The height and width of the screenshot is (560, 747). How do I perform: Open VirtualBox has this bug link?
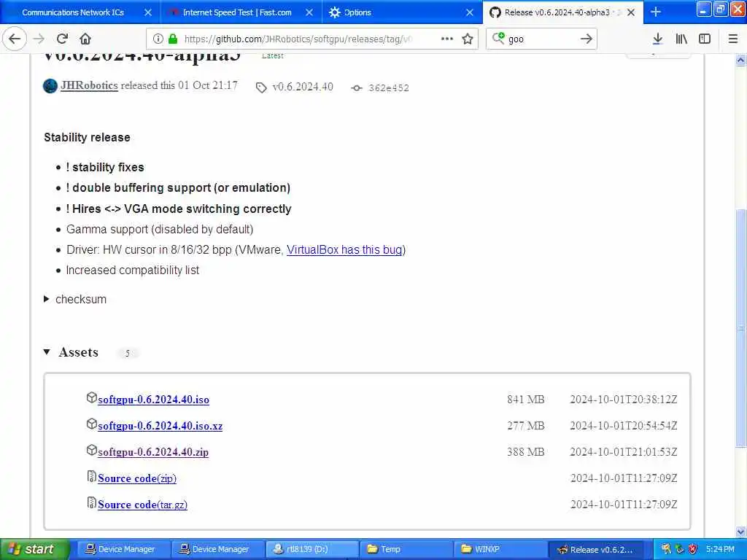(345, 249)
